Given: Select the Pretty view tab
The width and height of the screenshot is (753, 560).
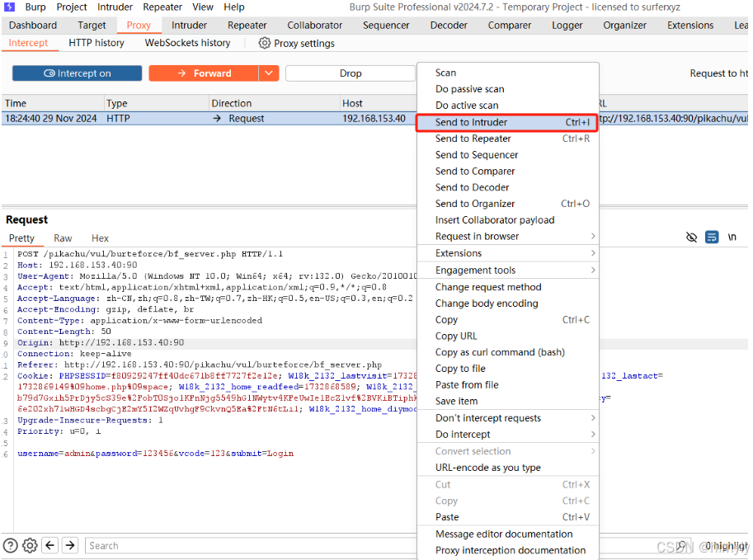Looking at the screenshot, I should tap(21, 238).
